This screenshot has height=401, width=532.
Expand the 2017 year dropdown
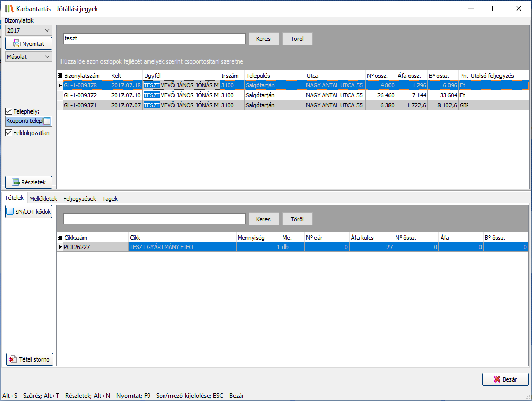coord(47,30)
